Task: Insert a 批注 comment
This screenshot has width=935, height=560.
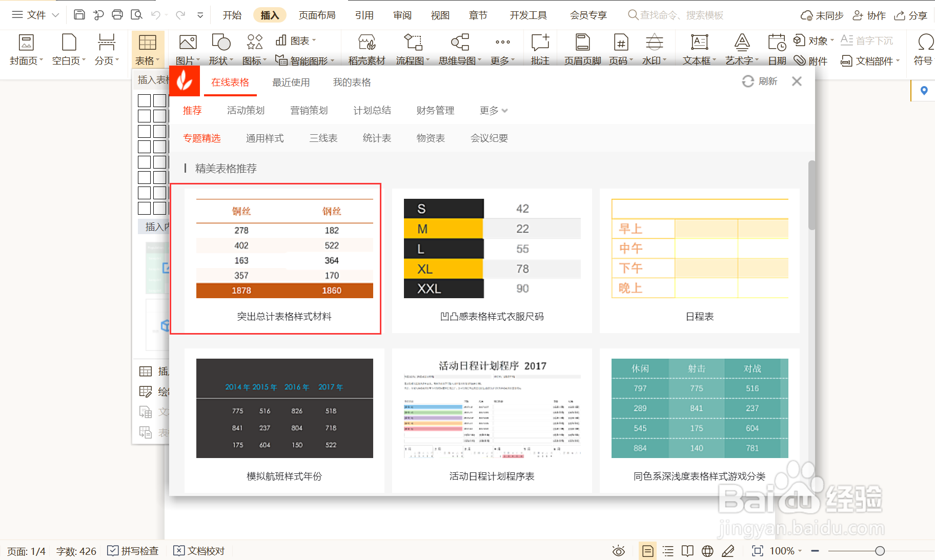Action: (540, 49)
